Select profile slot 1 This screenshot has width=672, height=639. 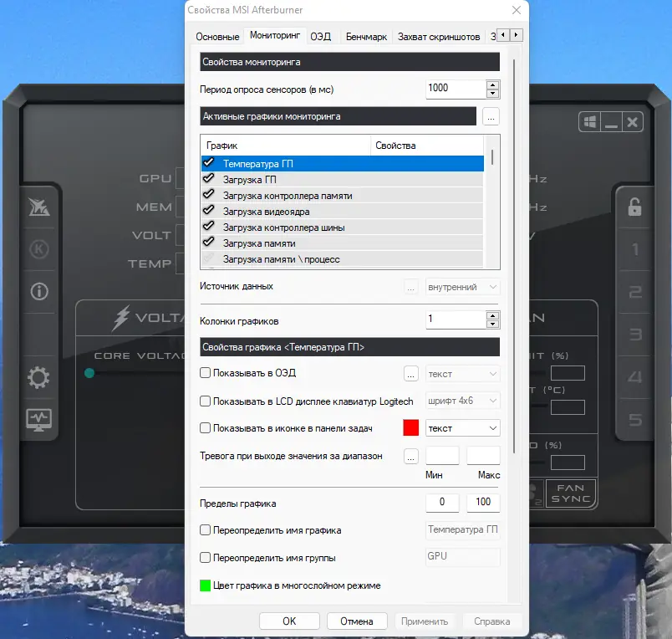point(635,249)
